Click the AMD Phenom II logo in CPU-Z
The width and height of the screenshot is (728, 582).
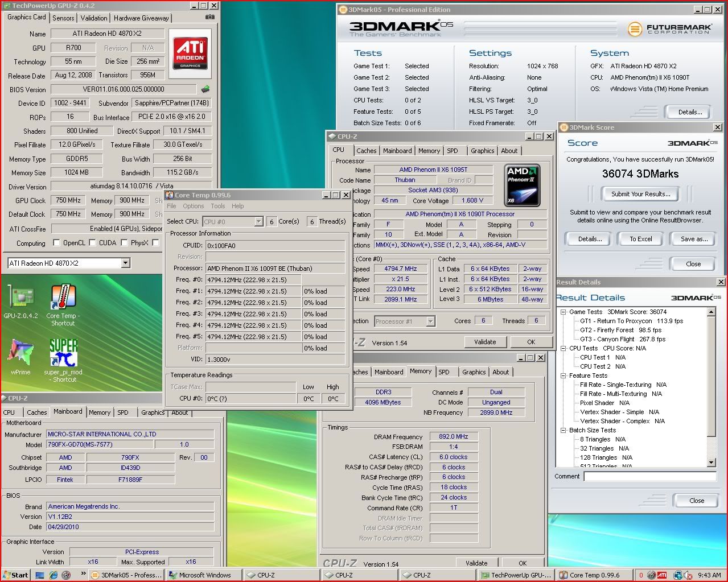522,185
